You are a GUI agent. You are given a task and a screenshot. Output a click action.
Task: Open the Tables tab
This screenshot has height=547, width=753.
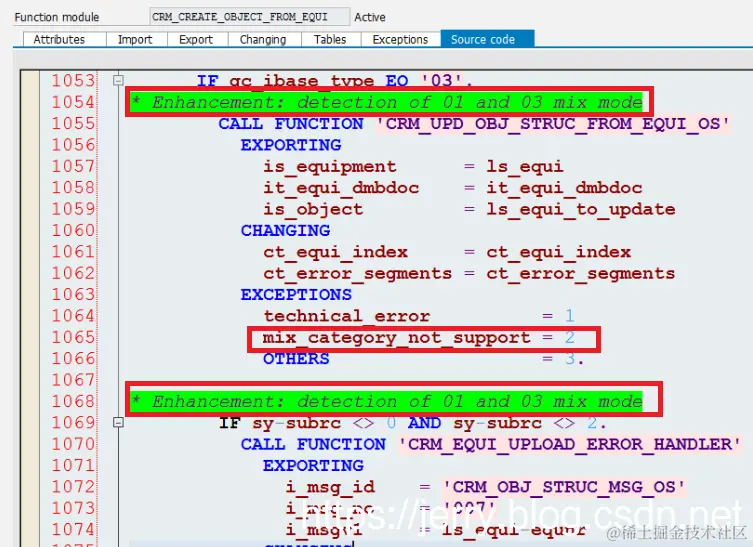331,39
